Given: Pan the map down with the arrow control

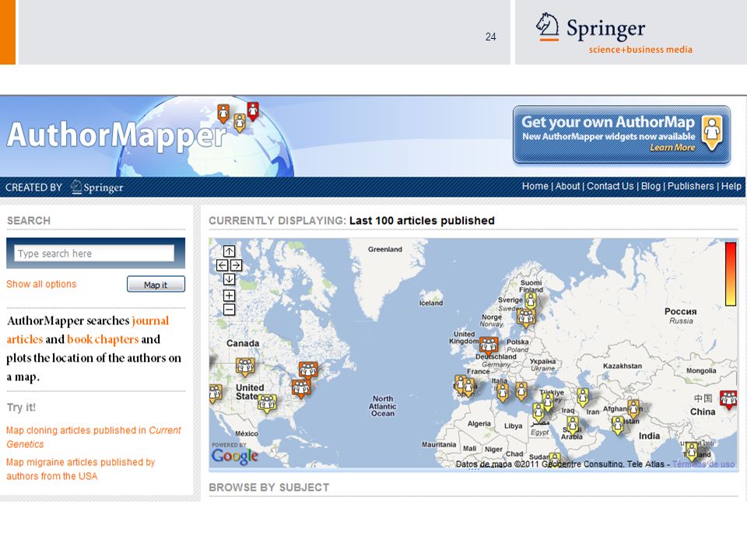Looking at the screenshot, I should click(x=229, y=279).
